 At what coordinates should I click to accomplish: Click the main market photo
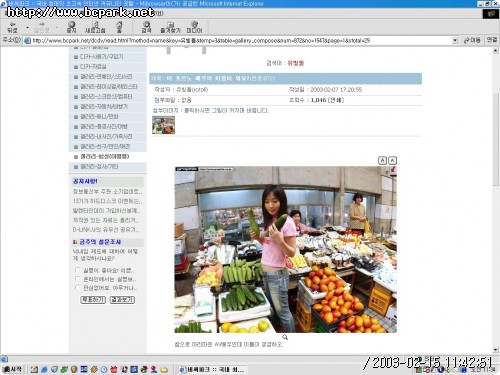pos(285,249)
